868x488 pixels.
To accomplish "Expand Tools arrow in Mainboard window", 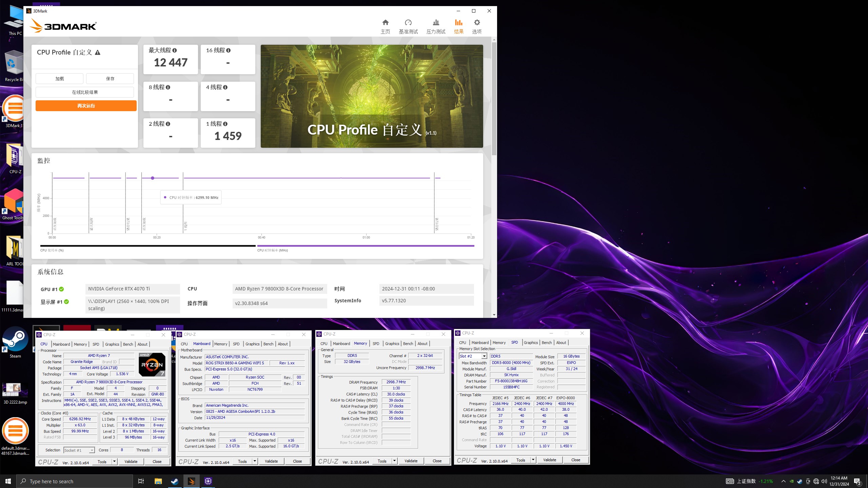I will tap(255, 461).
